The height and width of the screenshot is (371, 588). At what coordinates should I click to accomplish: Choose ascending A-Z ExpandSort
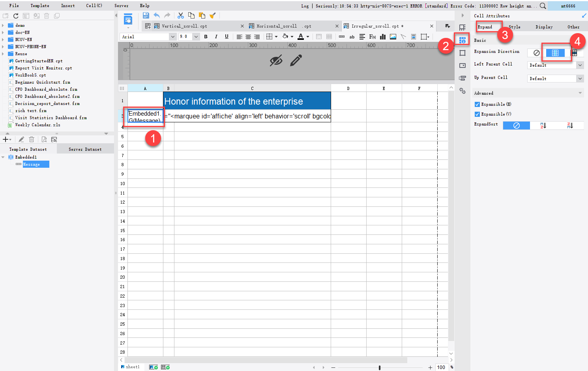tap(543, 126)
